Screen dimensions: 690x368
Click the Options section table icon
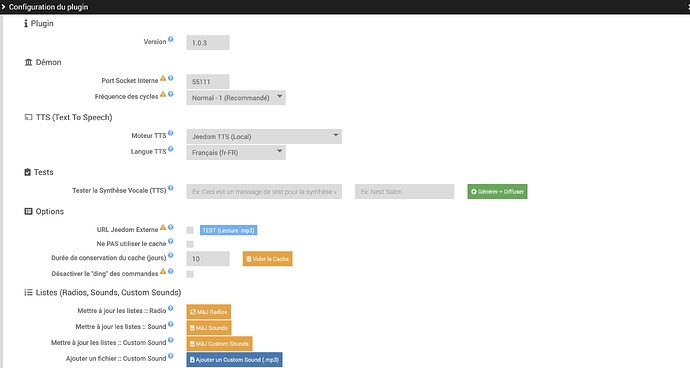tap(28, 211)
